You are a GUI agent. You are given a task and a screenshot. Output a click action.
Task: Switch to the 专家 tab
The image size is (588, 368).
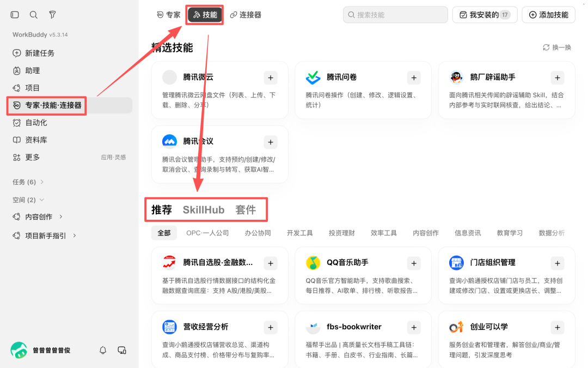pyautogui.click(x=169, y=15)
